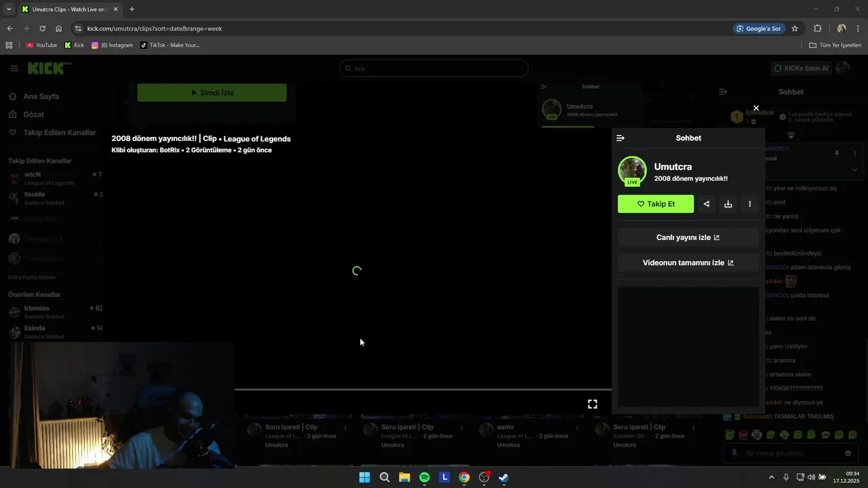868x488 pixels.
Task: Open the pinned message three-dot menu
Action: coord(854,154)
